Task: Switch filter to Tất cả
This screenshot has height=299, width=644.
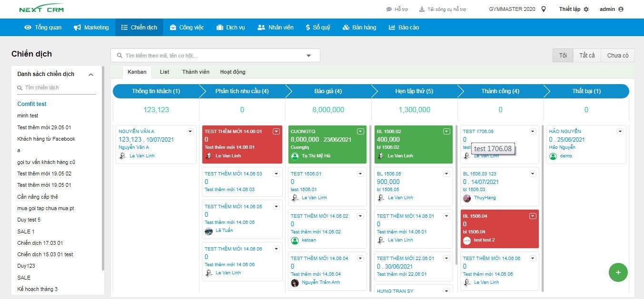Action: pos(587,56)
